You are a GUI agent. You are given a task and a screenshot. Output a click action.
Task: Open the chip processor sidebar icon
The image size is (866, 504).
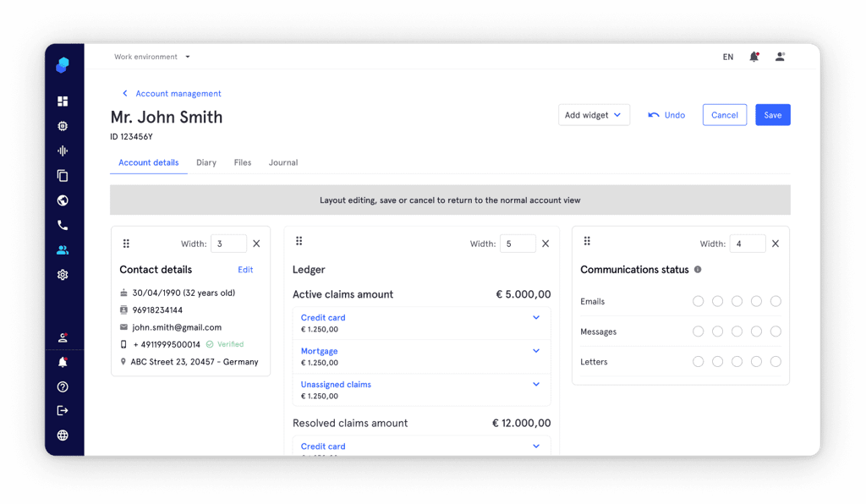tap(63, 126)
